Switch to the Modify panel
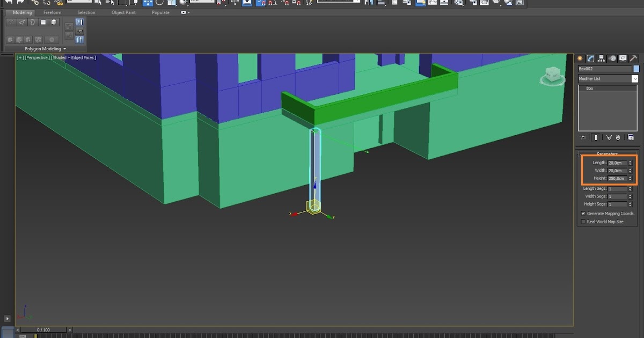This screenshot has width=644, height=338. click(x=591, y=58)
